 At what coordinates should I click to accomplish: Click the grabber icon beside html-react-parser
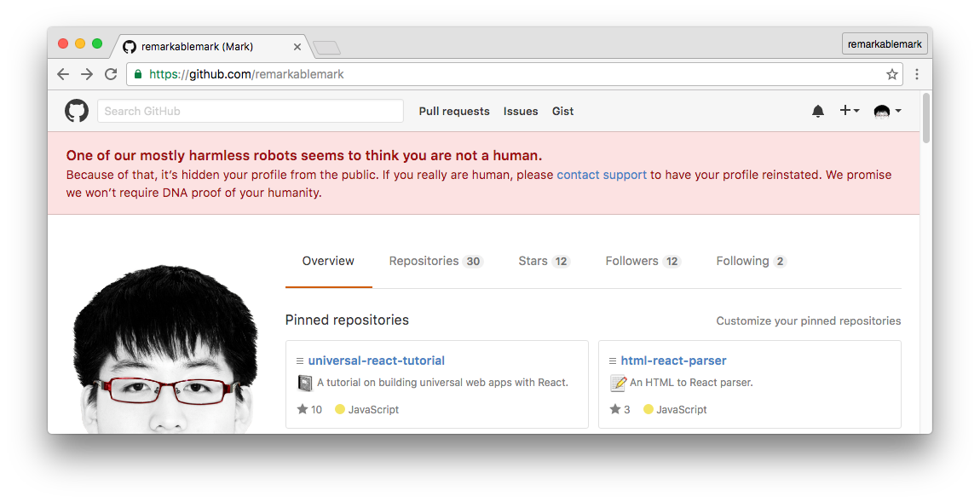click(613, 361)
